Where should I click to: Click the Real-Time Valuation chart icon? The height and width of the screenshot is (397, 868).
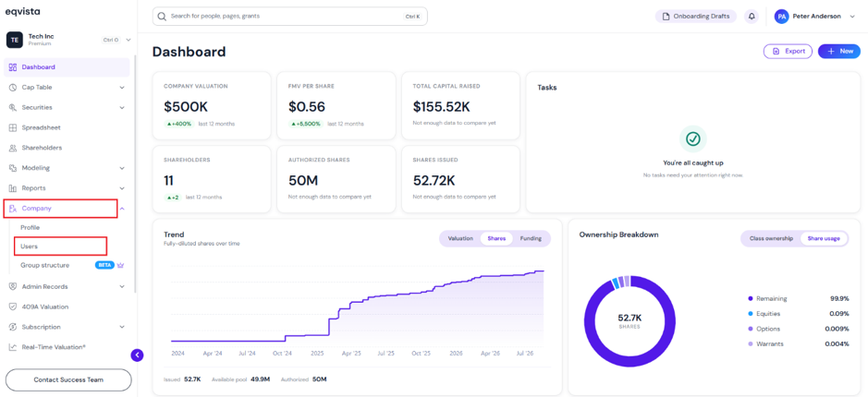13,347
